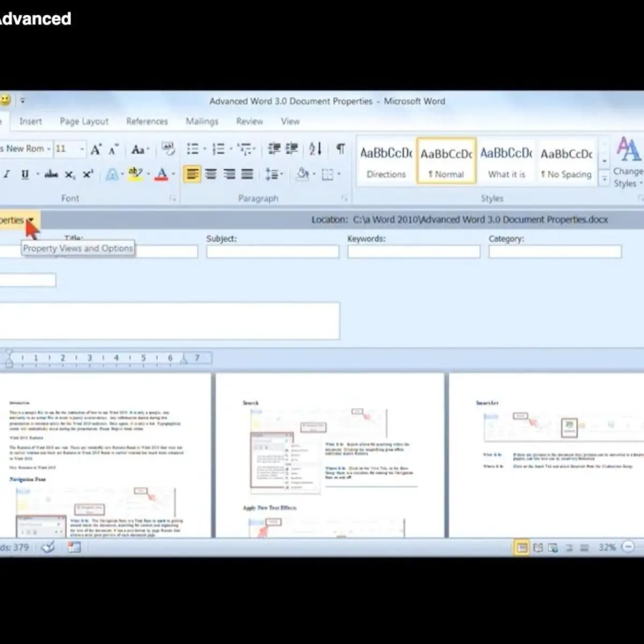Center the text
The height and width of the screenshot is (644, 644).
211,174
